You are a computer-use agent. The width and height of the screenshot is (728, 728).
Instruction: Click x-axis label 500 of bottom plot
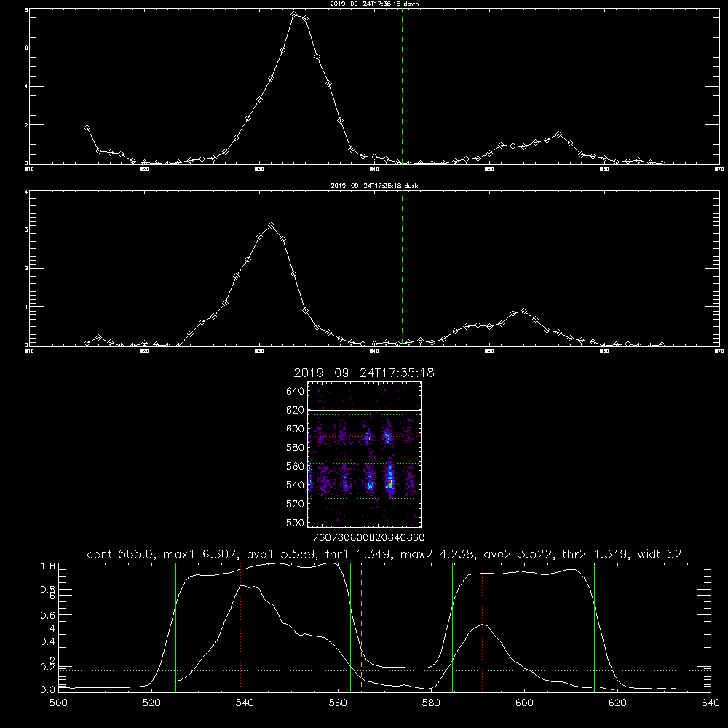pos(58,703)
